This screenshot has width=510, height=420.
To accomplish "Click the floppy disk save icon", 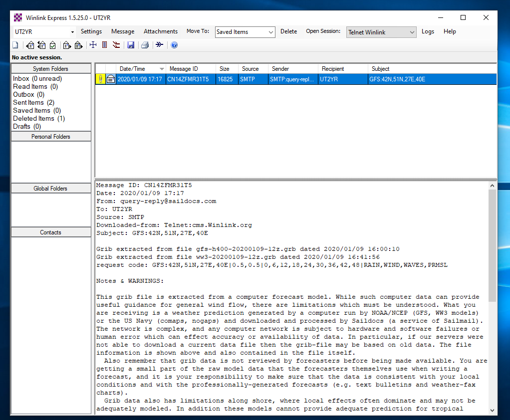I will [131, 45].
